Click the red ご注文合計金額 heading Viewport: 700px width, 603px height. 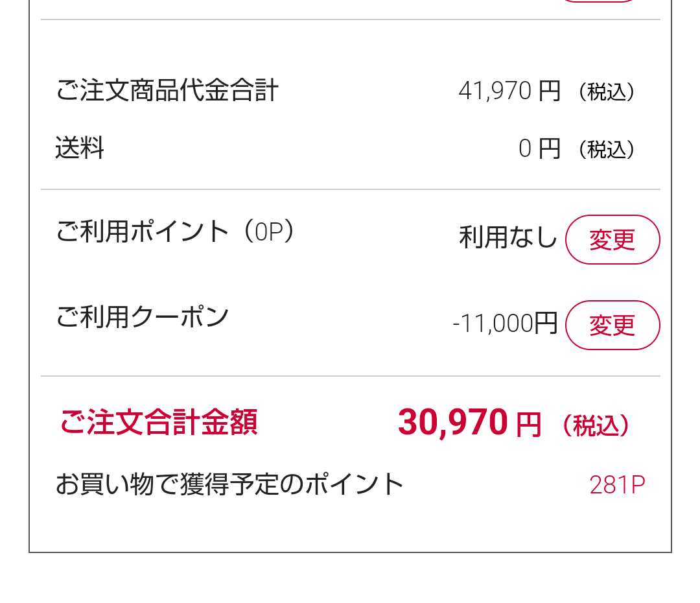[x=159, y=422]
